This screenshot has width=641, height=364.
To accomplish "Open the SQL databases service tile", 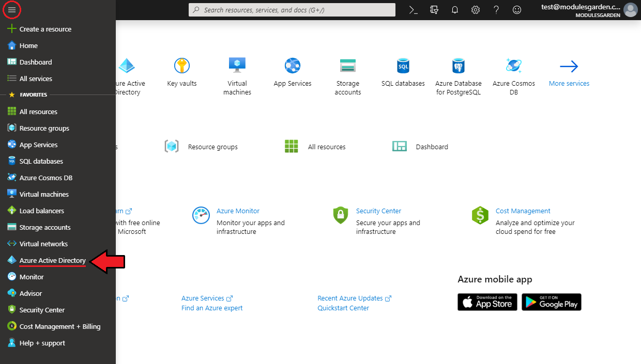I will point(403,72).
